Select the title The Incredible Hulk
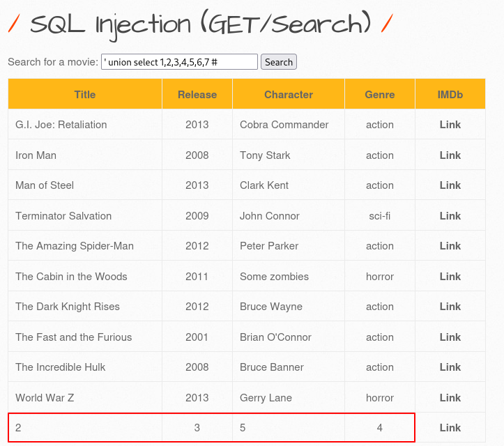 pos(60,367)
